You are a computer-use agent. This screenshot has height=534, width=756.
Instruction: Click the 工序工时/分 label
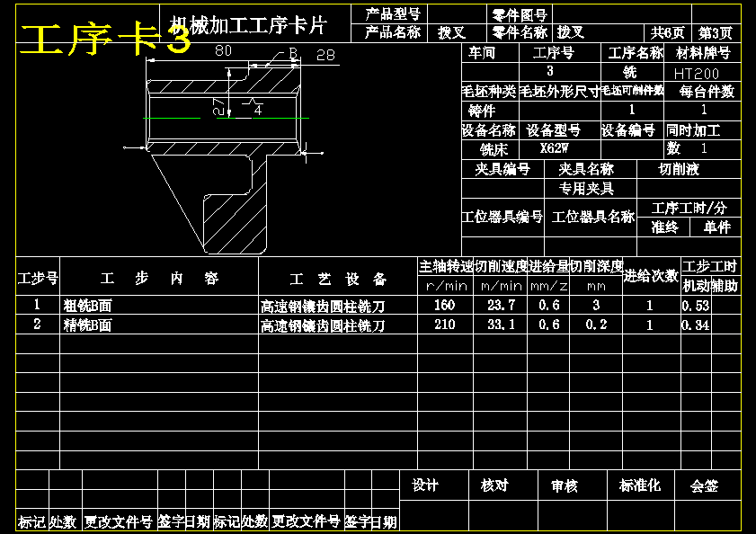[x=689, y=208]
